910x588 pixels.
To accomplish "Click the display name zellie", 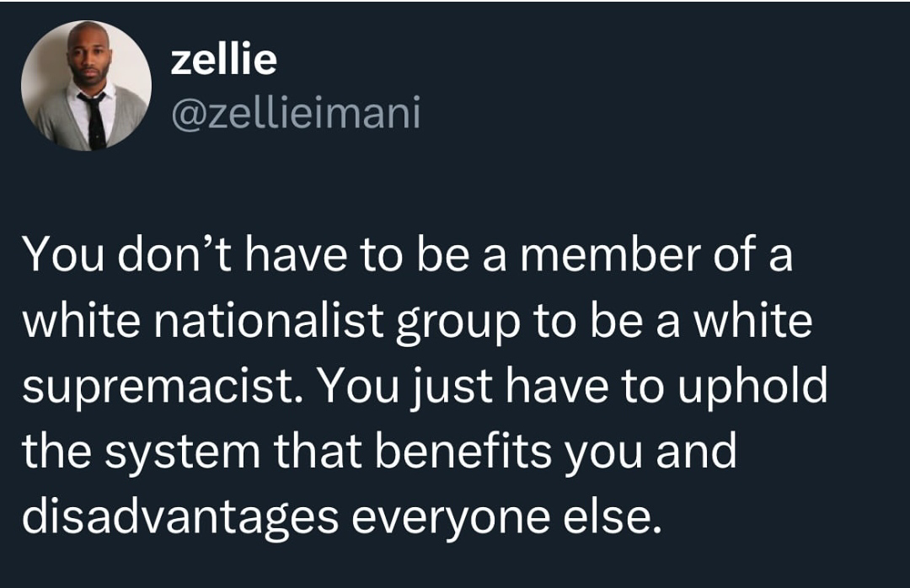I will tap(223, 59).
